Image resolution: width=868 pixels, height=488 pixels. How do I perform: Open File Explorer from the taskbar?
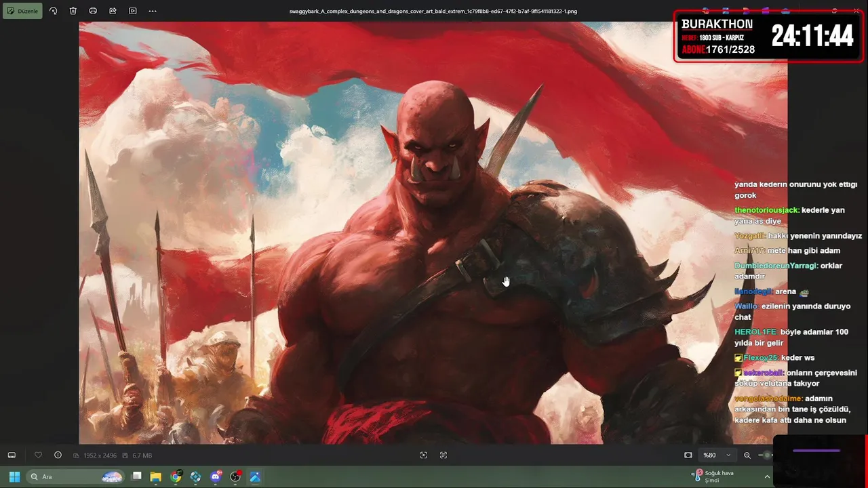click(156, 476)
